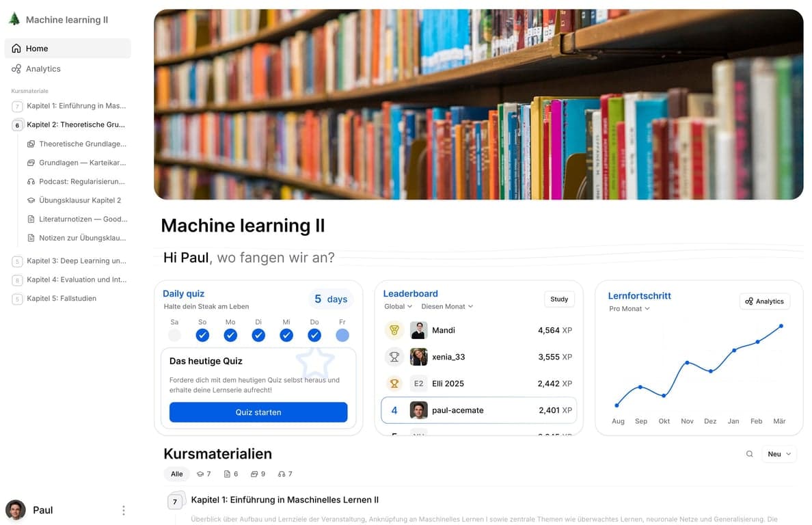Click Paul's avatar at sidebar bottom
Image resolution: width=812 pixels, height=525 pixels.
16,510
